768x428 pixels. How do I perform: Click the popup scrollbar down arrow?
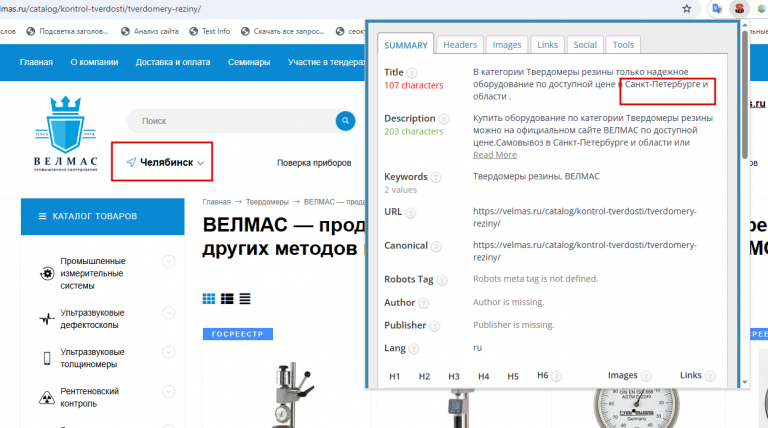coord(744,382)
